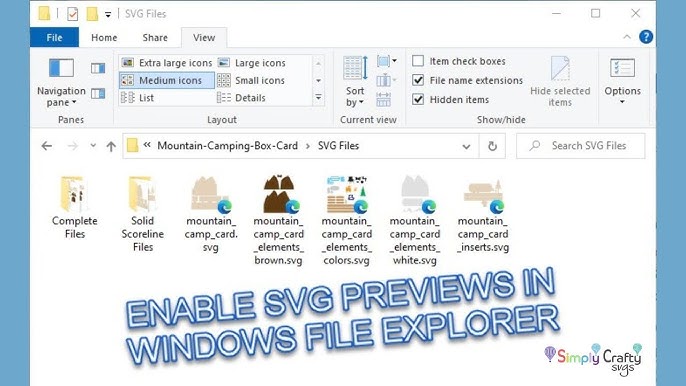Enable Item check boxes
Image resolution: width=686 pixels, height=386 pixels.
(x=459, y=61)
